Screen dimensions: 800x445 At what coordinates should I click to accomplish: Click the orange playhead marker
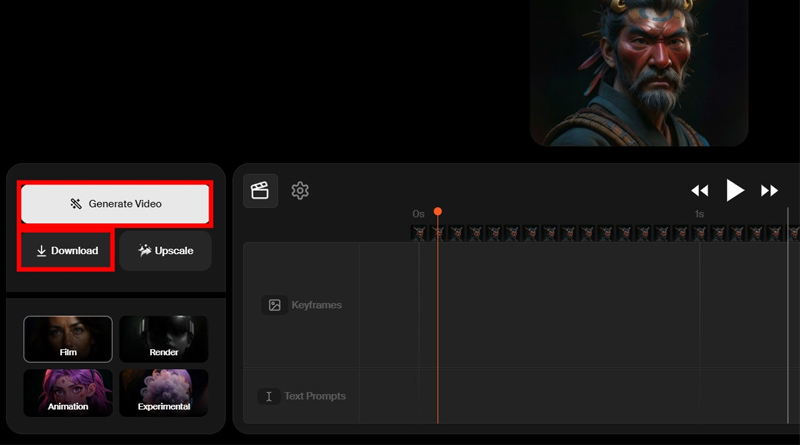click(x=438, y=211)
